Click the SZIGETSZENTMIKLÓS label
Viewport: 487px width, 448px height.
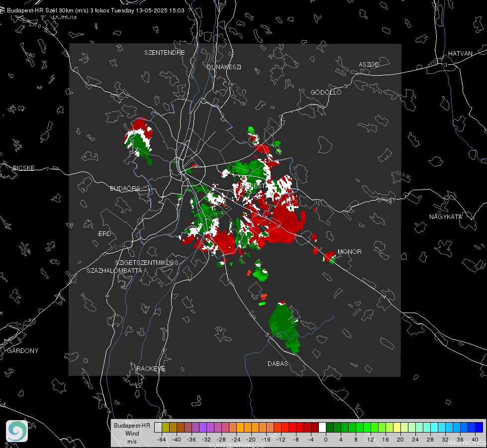click(147, 262)
